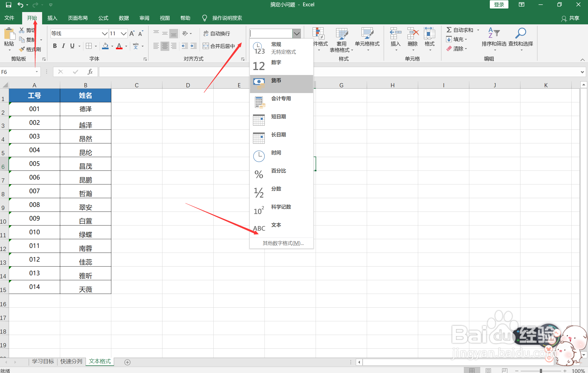Select 分数 fraction format option
This screenshot has width=588, height=373.
click(281, 192)
